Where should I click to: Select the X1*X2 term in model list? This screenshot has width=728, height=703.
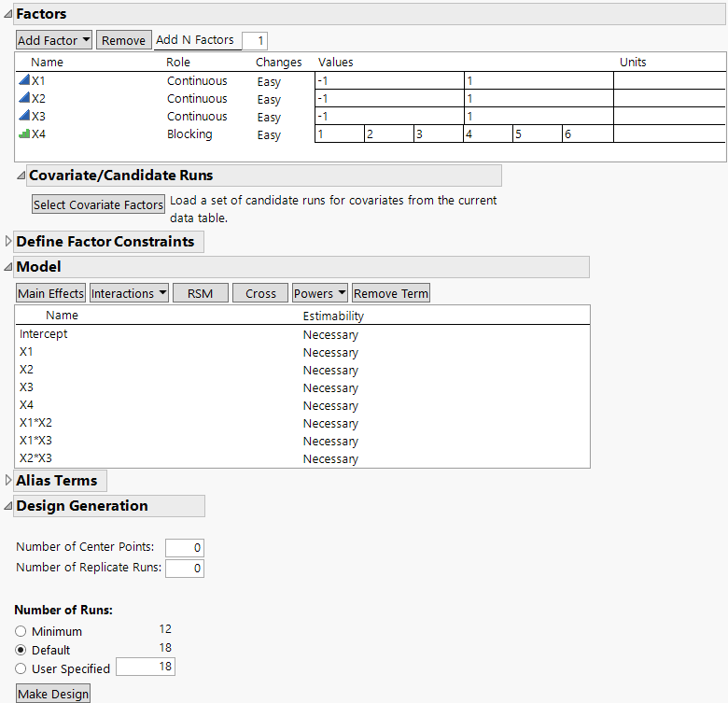[x=35, y=423]
